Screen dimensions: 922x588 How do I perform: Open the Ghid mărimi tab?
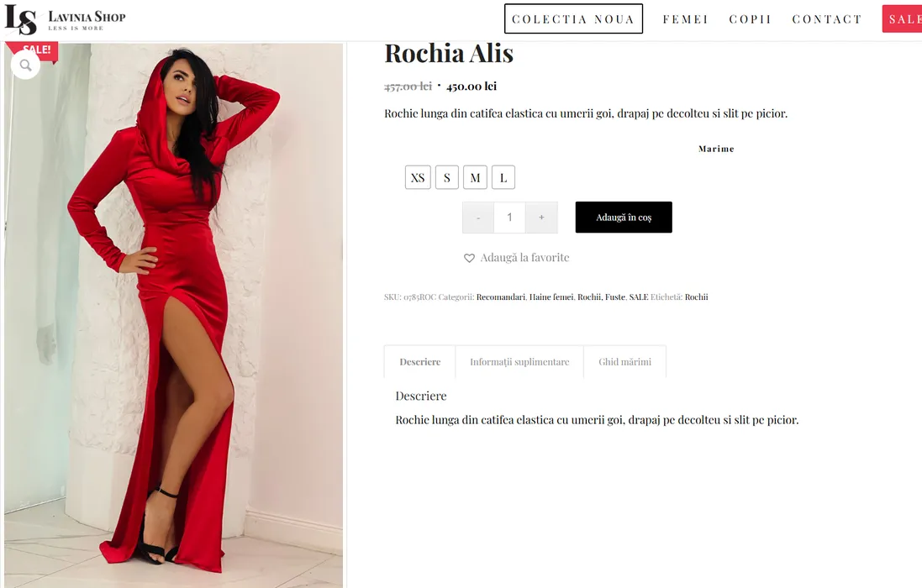[625, 362]
